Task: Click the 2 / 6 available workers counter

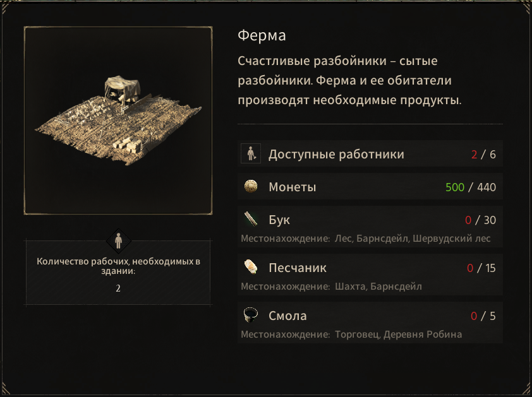Action: [x=483, y=155]
